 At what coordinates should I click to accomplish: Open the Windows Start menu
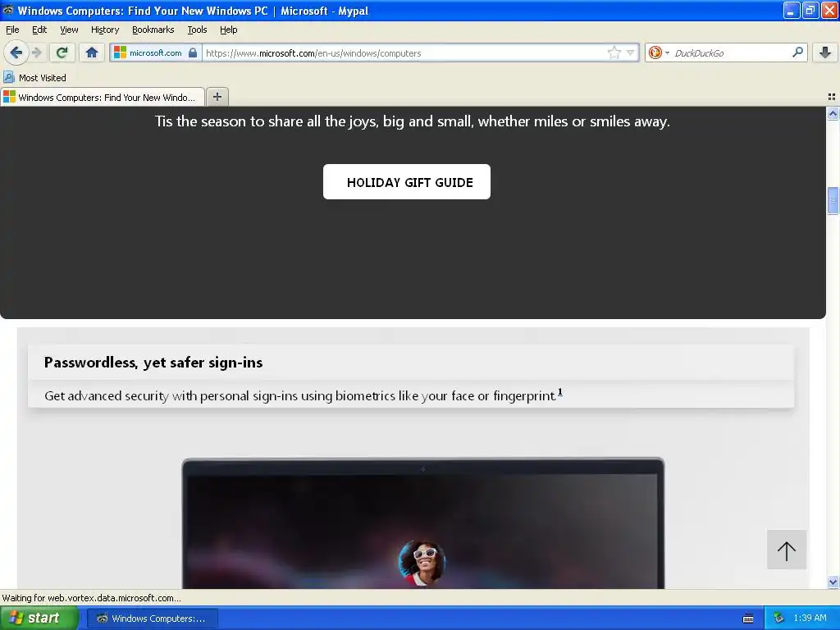tap(39, 619)
